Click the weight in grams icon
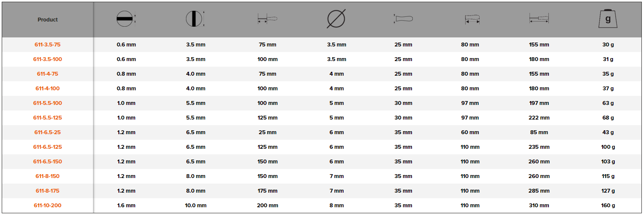 (607, 19)
